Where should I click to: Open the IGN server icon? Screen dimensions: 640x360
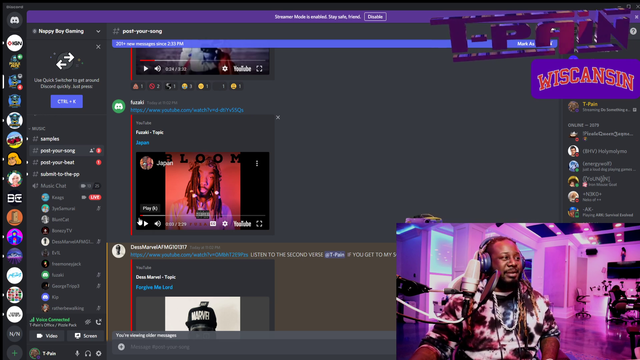(14, 43)
